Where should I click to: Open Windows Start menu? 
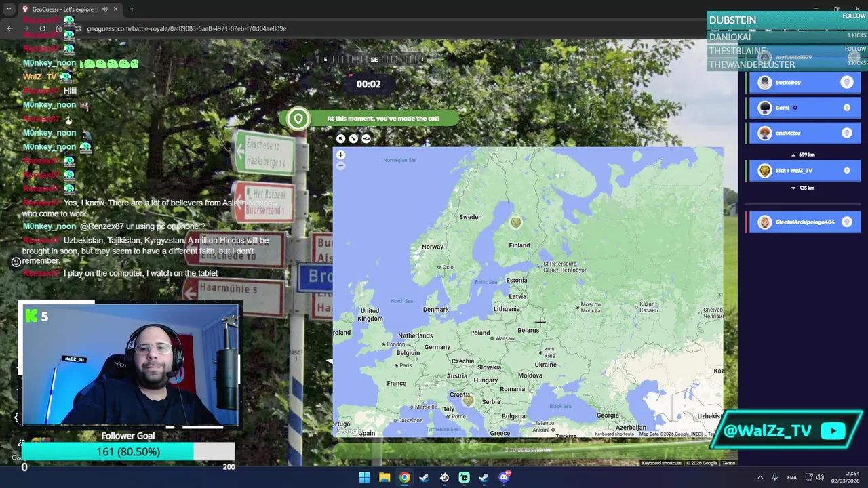(365, 477)
